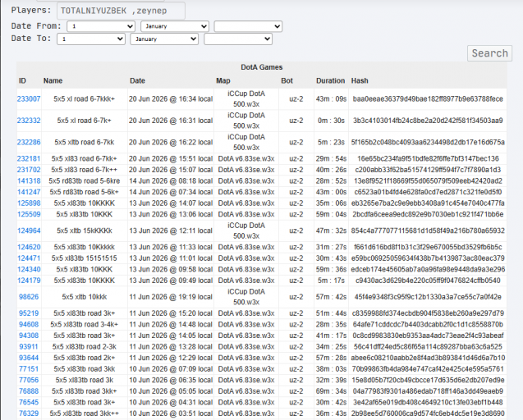Screen dimensions: 523x420
Task: Open the Date From year dropdown
Action: tap(248, 26)
